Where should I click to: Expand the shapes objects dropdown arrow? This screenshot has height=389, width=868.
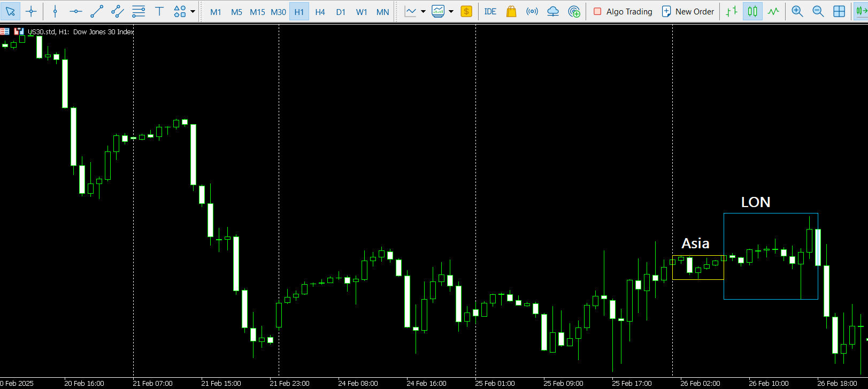193,11
